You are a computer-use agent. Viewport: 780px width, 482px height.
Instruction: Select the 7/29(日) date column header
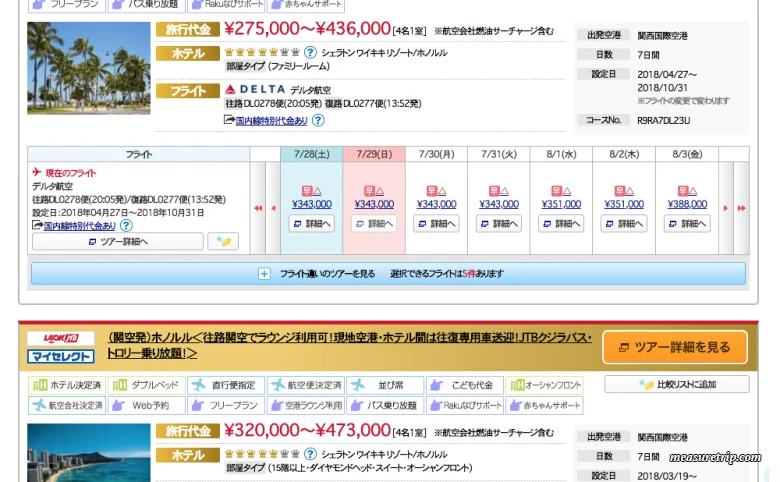[374, 154]
